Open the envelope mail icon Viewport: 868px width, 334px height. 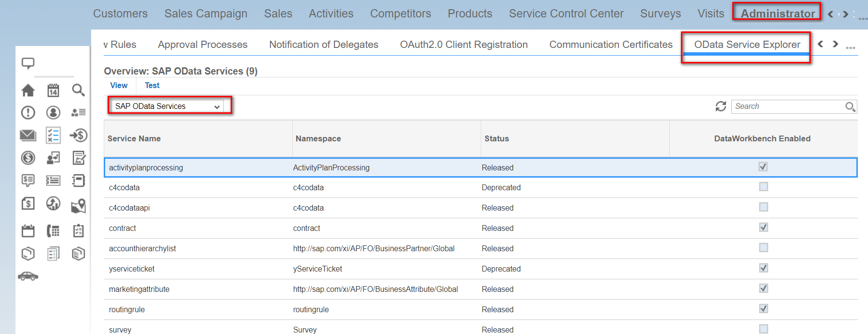click(28, 135)
